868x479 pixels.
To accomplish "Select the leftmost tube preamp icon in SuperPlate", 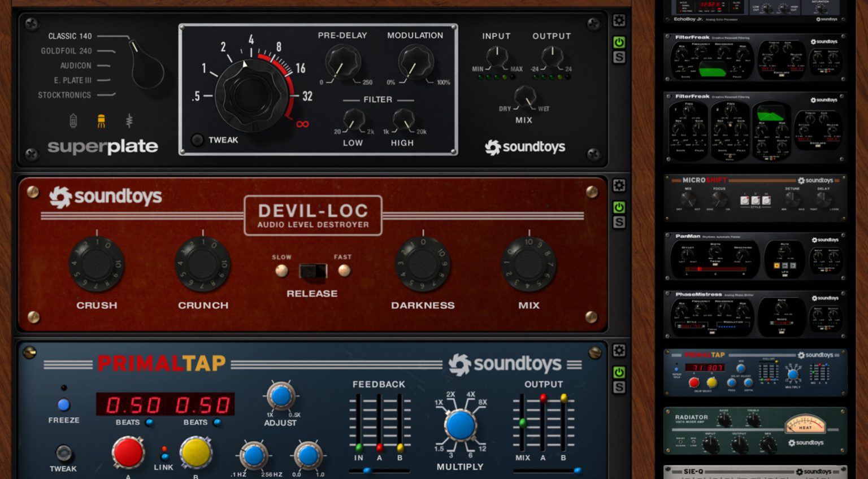I will coord(73,120).
